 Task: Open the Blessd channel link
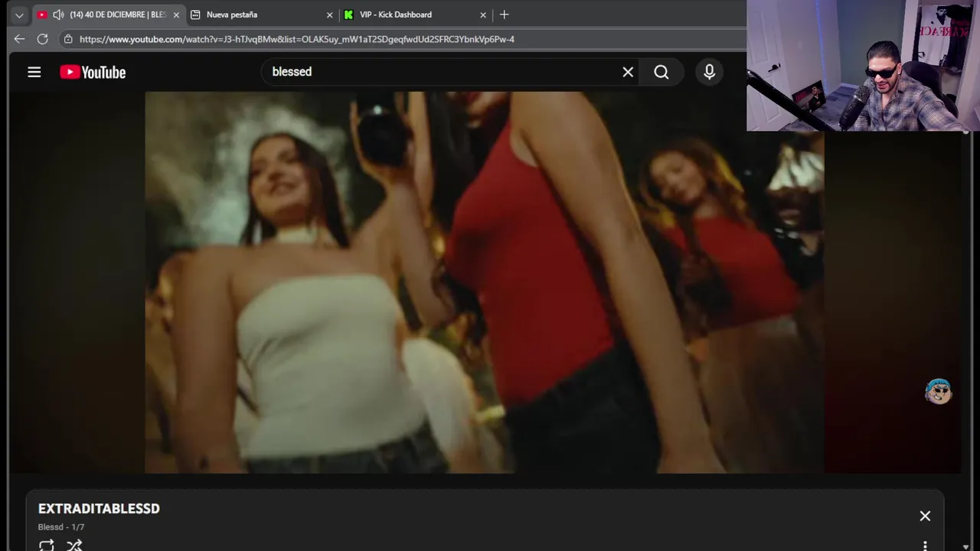51,527
